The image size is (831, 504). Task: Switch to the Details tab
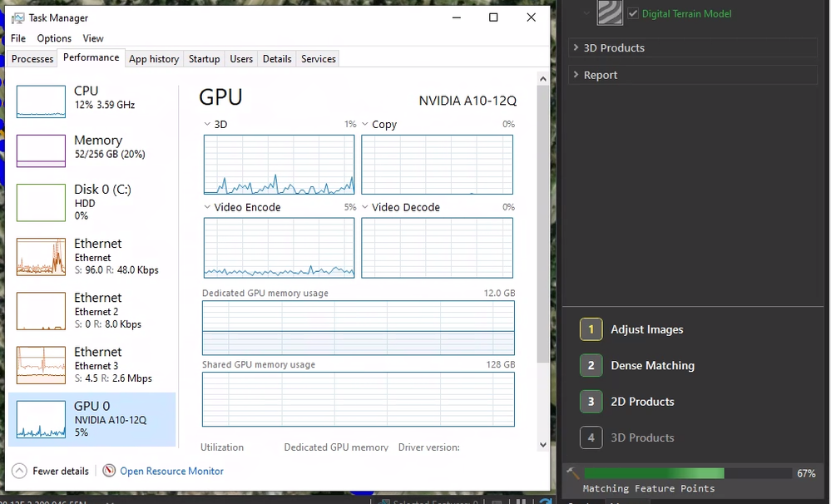point(277,59)
